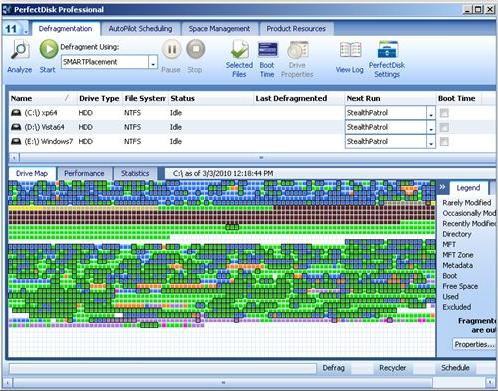Click the drive icon for C:\ xp64
Viewport: 498px width, 391px height.
pos(16,113)
